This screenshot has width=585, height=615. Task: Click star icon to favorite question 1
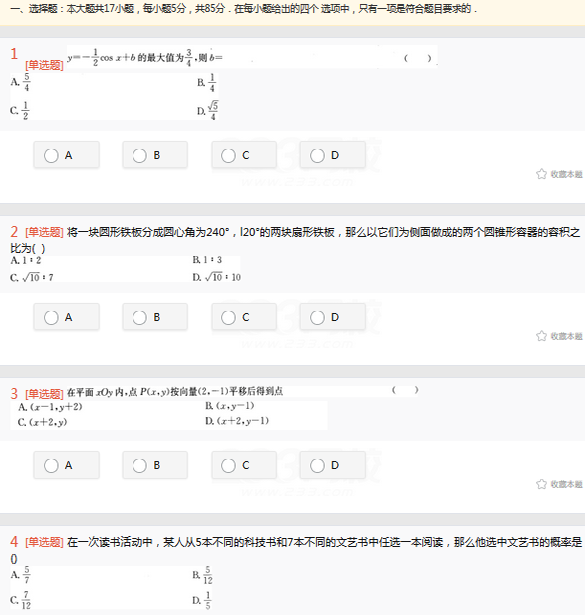click(541, 174)
